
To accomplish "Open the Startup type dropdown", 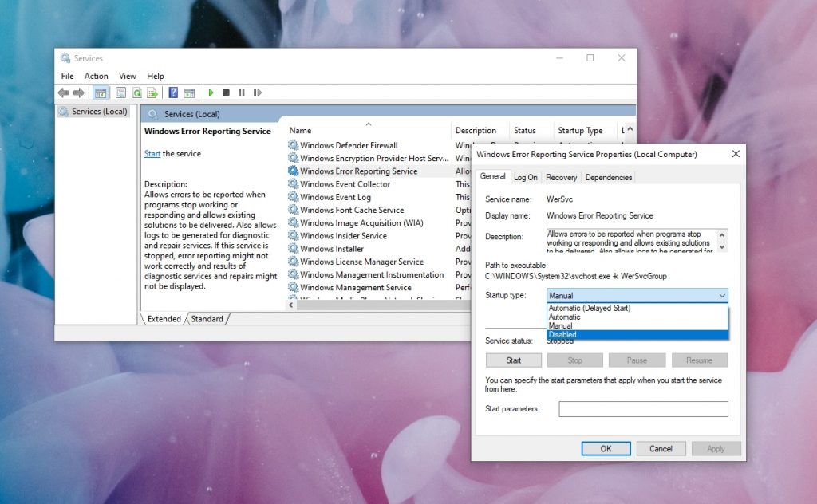I will [x=723, y=295].
